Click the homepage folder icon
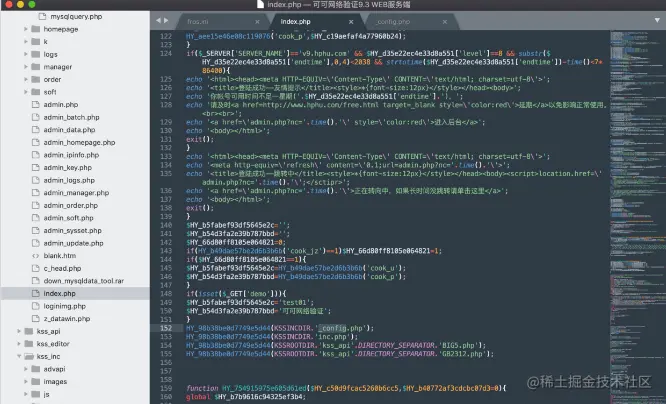 (36, 29)
